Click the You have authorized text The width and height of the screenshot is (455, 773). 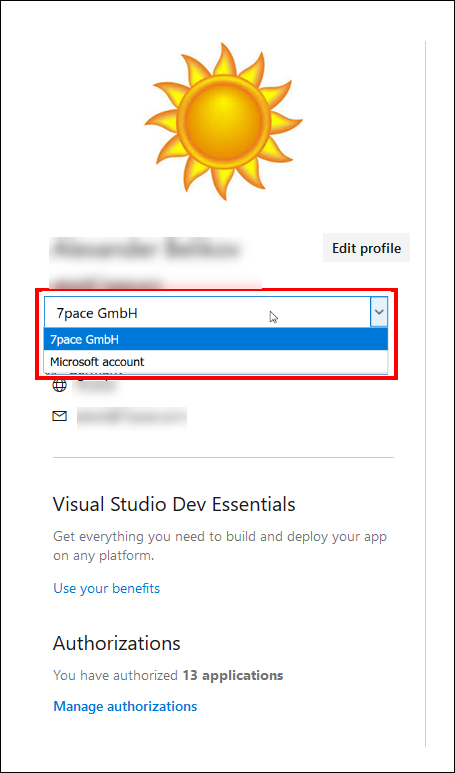115,675
